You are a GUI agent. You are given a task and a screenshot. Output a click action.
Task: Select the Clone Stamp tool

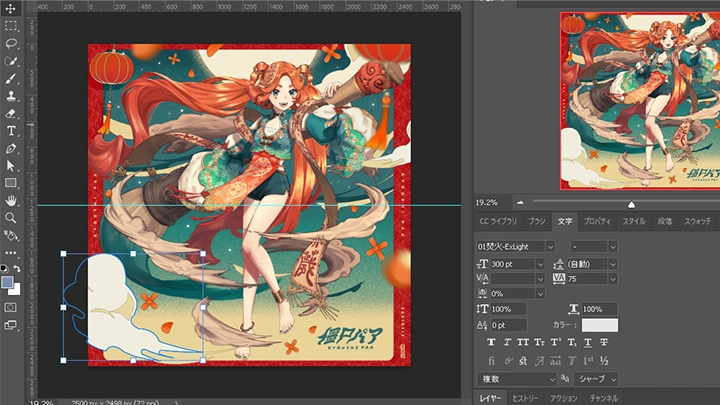[x=11, y=96]
